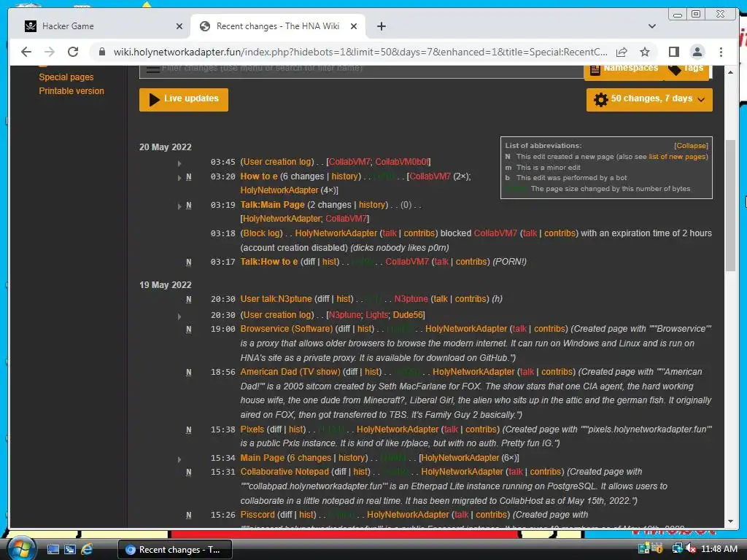
Task: Click the taskbar clock showing 11:48 AM
Action: tap(719, 549)
